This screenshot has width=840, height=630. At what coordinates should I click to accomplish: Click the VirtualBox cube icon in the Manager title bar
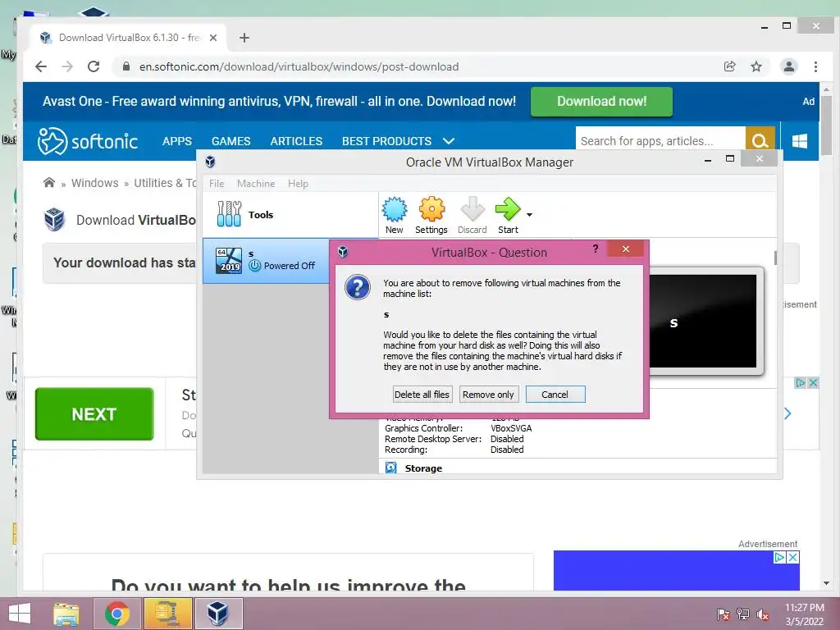tap(210, 162)
